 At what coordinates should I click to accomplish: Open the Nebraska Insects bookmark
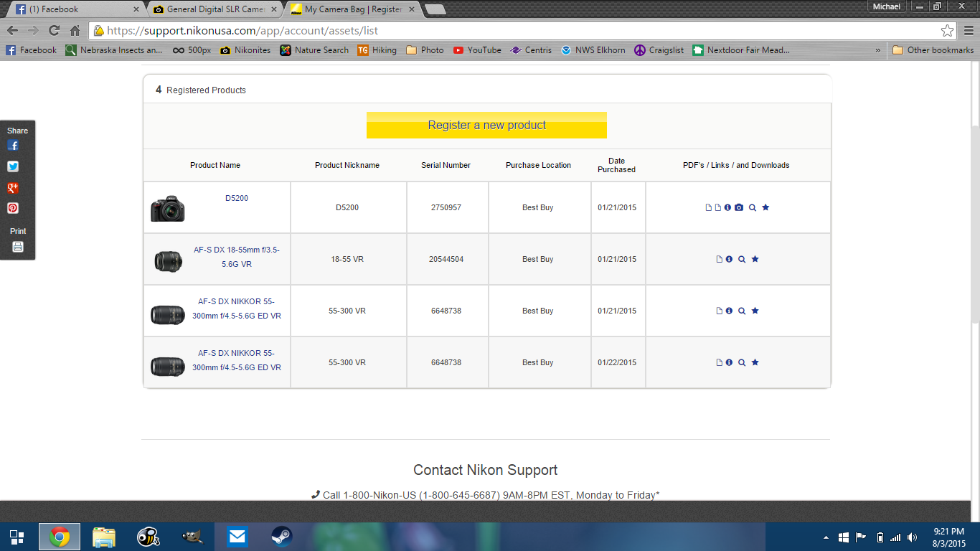(114, 50)
